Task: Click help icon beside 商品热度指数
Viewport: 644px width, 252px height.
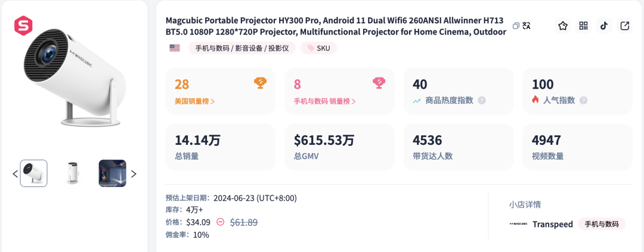Action: pyautogui.click(x=482, y=101)
